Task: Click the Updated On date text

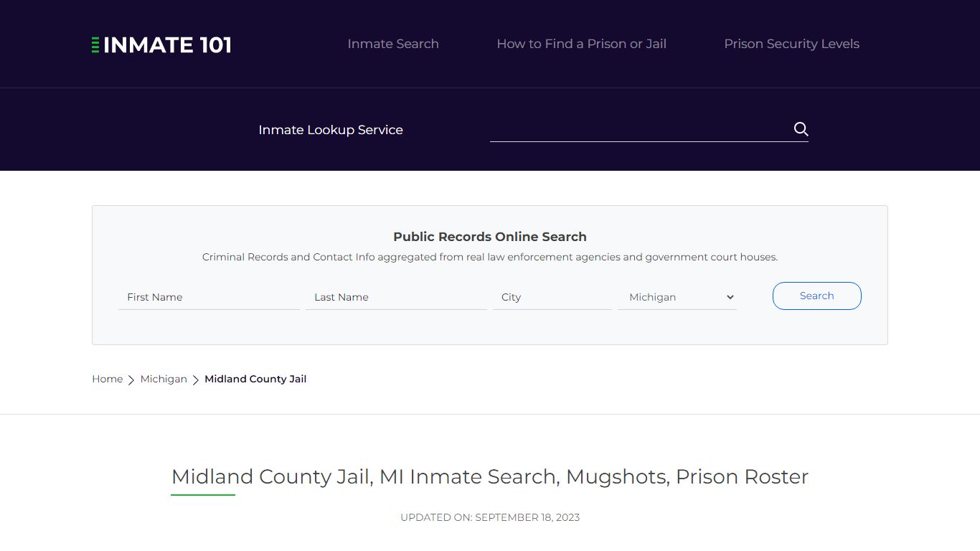Action: click(x=490, y=517)
